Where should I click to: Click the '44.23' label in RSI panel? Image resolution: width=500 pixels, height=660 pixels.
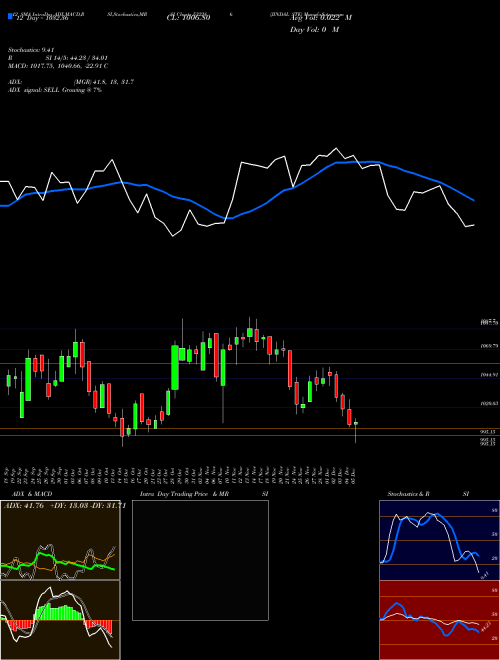point(484,628)
